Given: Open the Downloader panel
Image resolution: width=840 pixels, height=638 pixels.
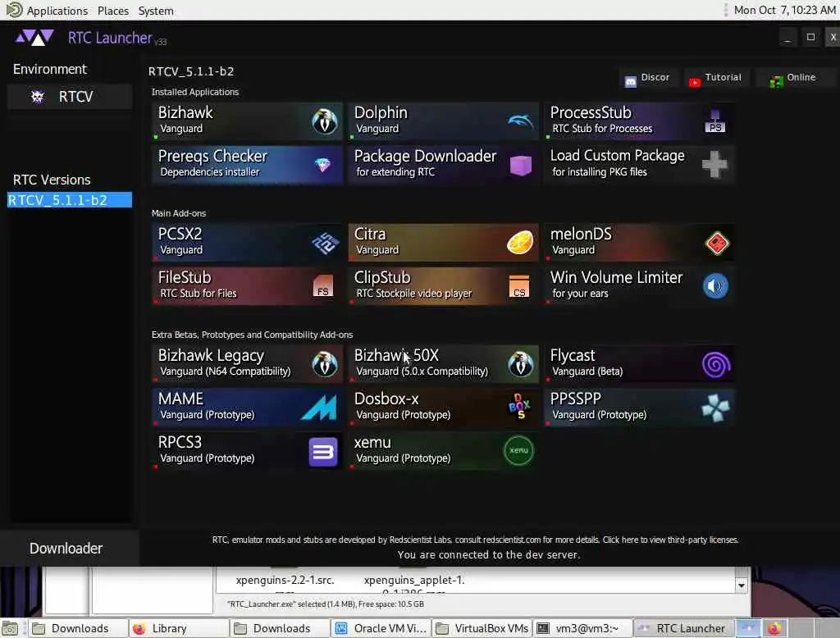Looking at the screenshot, I should click(69, 548).
